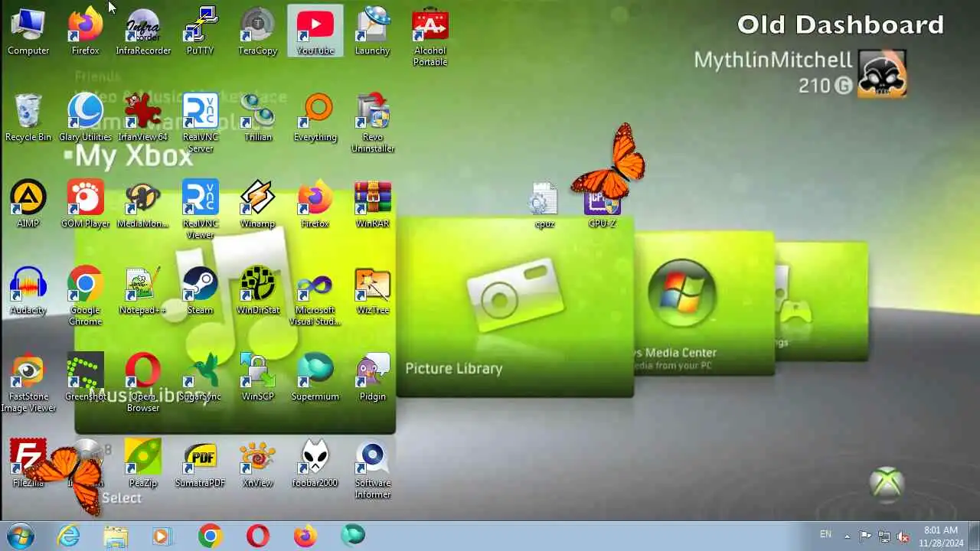Click the Show Desktop strip
Screen dimensions: 980x551
pos(974,536)
